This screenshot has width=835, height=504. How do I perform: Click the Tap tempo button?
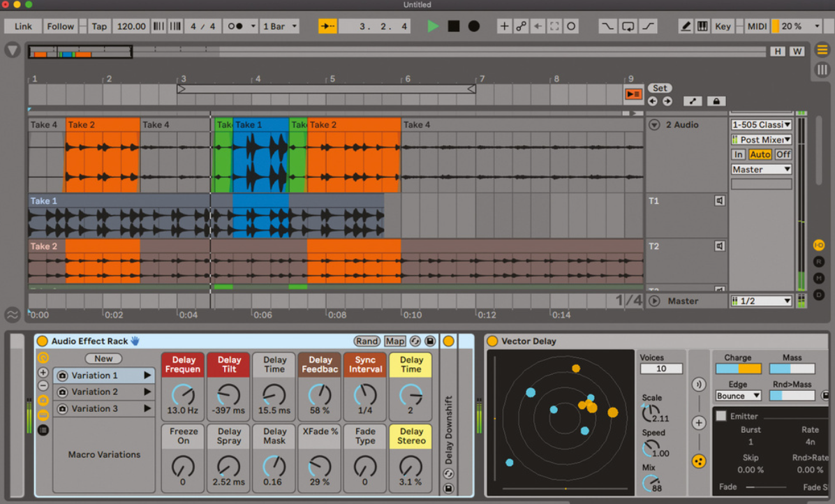[x=99, y=26]
